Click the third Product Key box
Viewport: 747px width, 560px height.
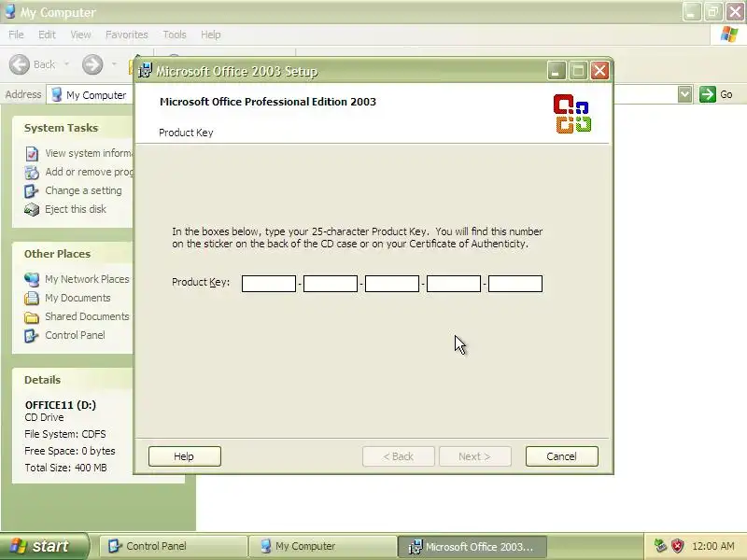coord(392,284)
